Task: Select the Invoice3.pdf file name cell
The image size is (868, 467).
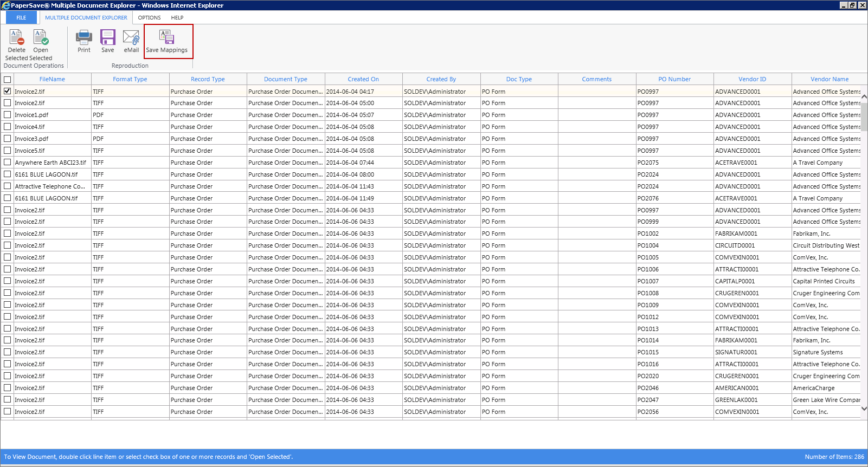Action: (x=31, y=139)
